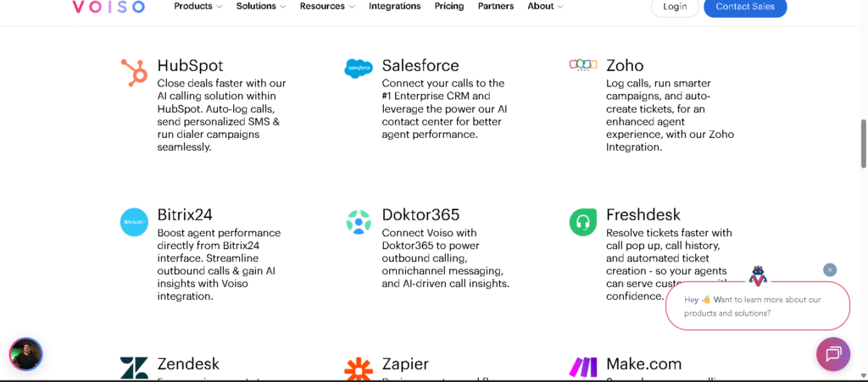
Task: Expand the Solutions dropdown menu
Action: [x=261, y=7]
